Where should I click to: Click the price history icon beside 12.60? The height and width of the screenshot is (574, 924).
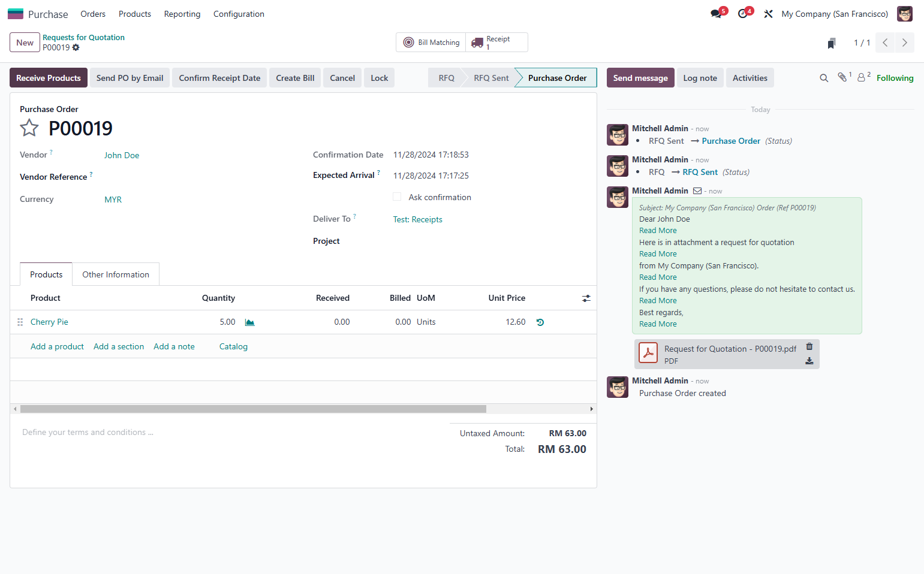click(x=540, y=322)
